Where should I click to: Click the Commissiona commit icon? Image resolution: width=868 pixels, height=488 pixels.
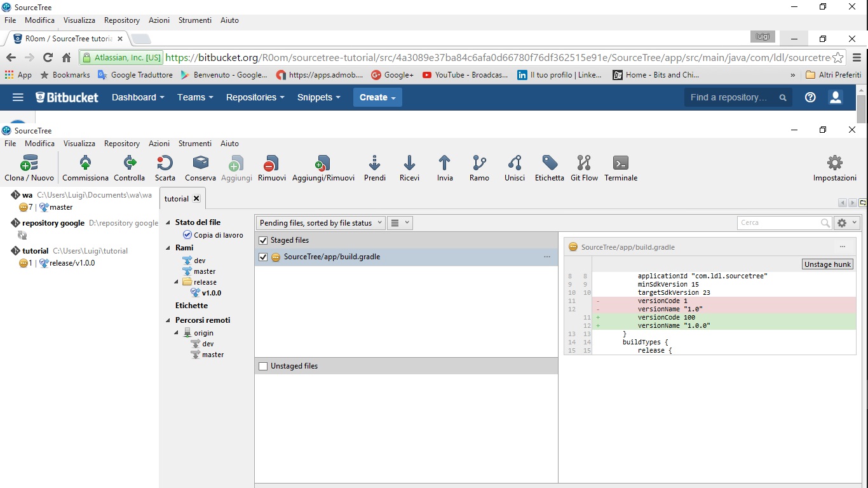click(85, 163)
